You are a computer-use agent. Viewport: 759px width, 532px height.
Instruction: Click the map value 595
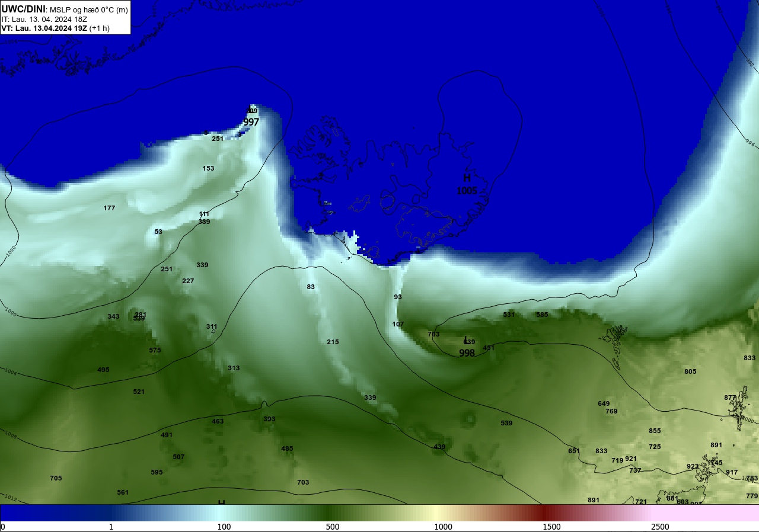click(157, 472)
